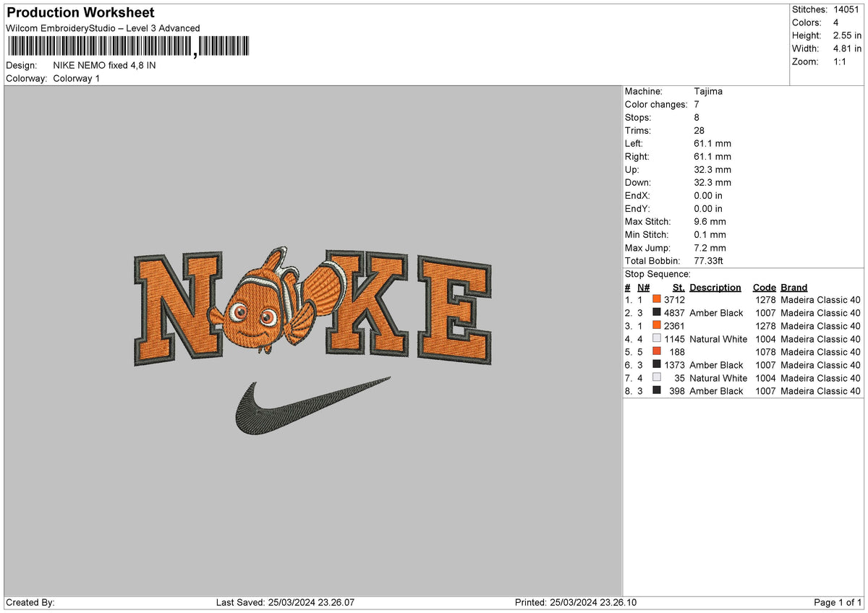Click the orange 2361 swatch in row 3
The image size is (868, 613).
pyautogui.click(x=657, y=325)
